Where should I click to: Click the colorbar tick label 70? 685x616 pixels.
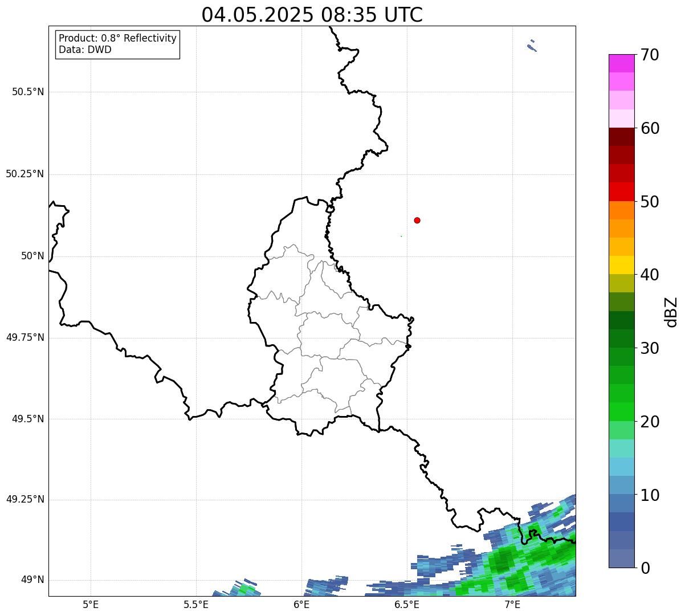650,55
